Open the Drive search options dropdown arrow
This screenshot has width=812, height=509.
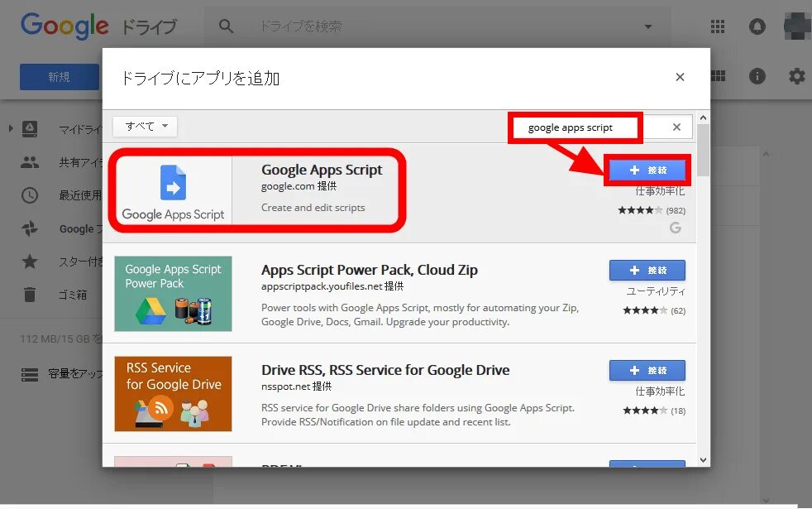coord(647,26)
